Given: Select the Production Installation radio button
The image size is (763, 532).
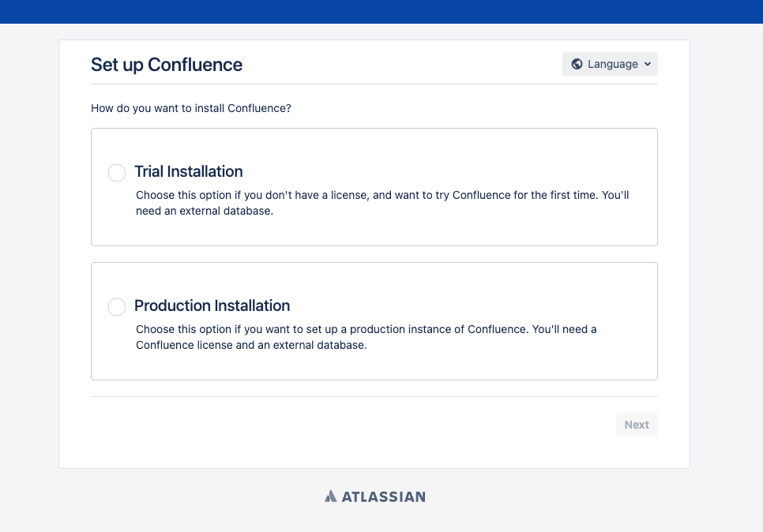Looking at the screenshot, I should (117, 307).
